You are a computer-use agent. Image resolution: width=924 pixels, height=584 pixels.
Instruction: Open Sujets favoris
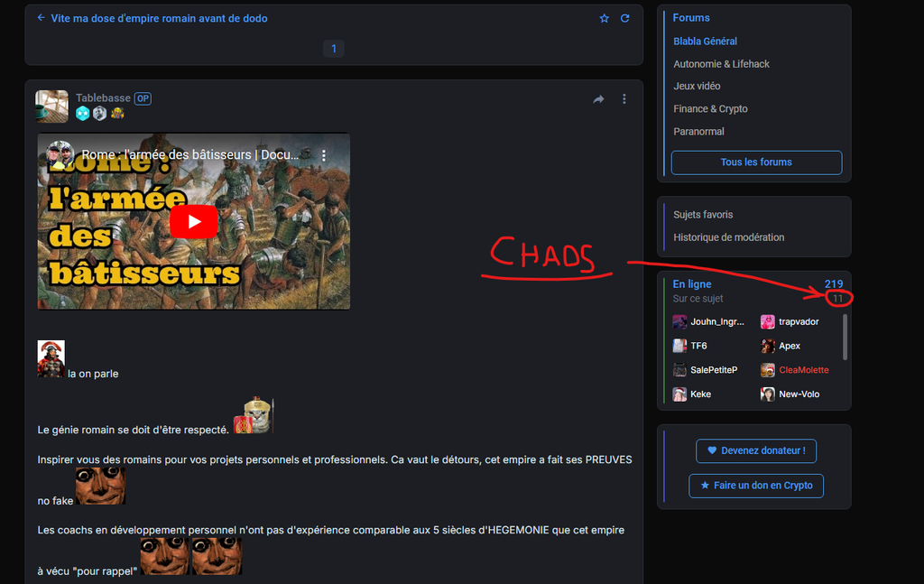pyautogui.click(x=703, y=215)
